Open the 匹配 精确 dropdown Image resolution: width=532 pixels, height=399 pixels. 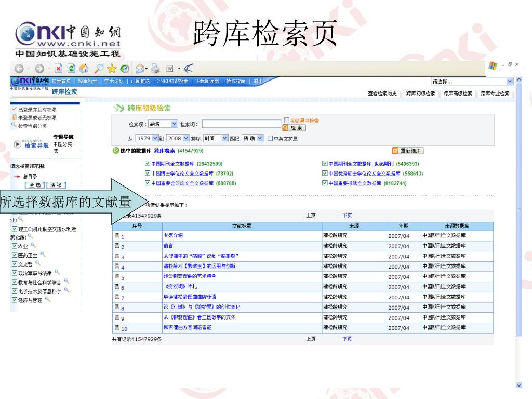[x=260, y=138]
